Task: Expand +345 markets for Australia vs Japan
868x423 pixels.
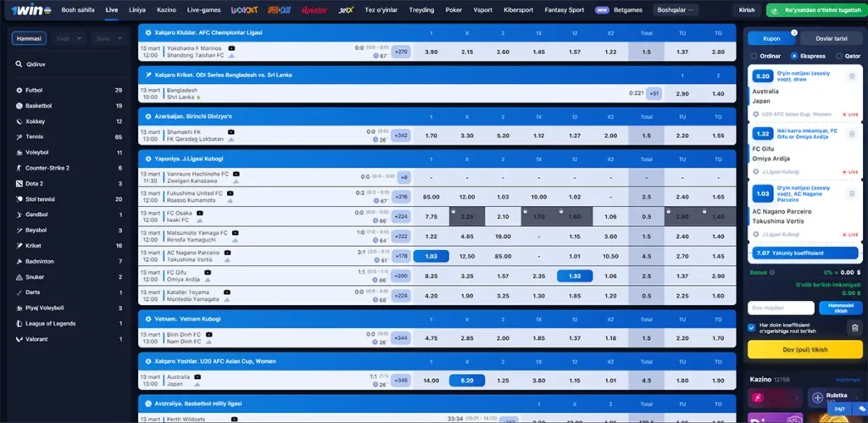Action: [x=400, y=381]
